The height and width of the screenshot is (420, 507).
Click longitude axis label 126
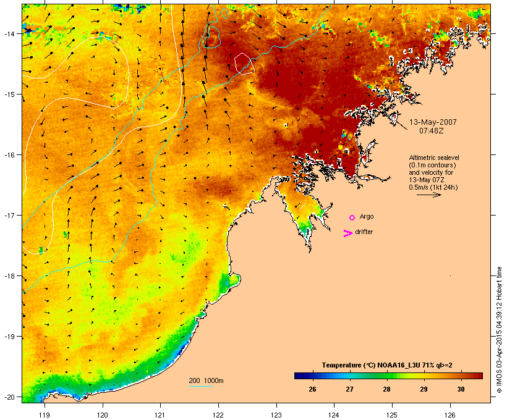450,415
